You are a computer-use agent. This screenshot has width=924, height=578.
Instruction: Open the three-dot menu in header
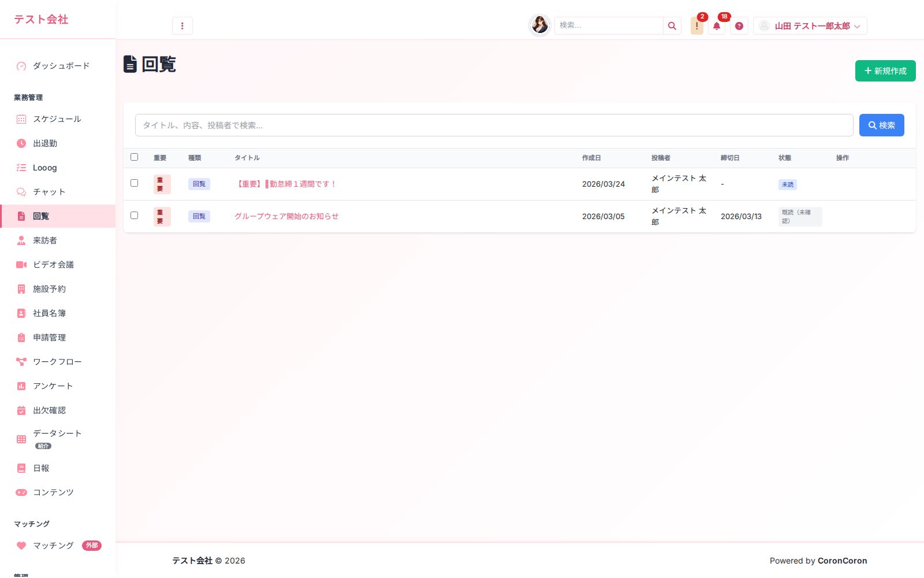pos(182,26)
